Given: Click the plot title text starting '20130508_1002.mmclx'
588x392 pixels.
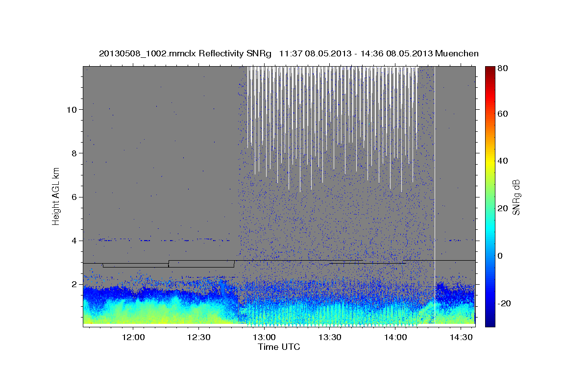Looking at the screenshot, I should (289, 53).
